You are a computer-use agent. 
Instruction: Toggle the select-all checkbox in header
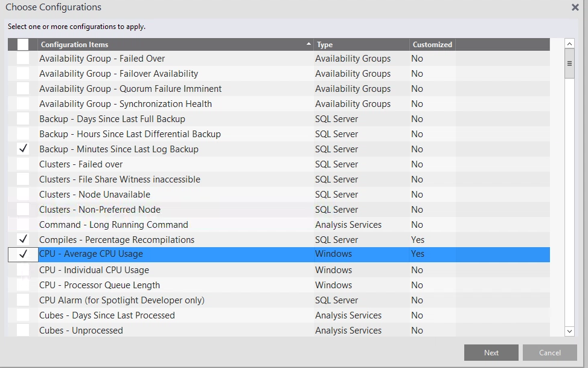click(x=23, y=44)
